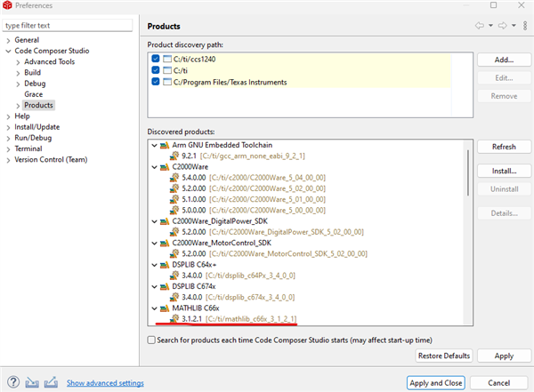Expand the Install/Update node
This screenshot has height=392, width=534.
pyautogui.click(x=9, y=128)
